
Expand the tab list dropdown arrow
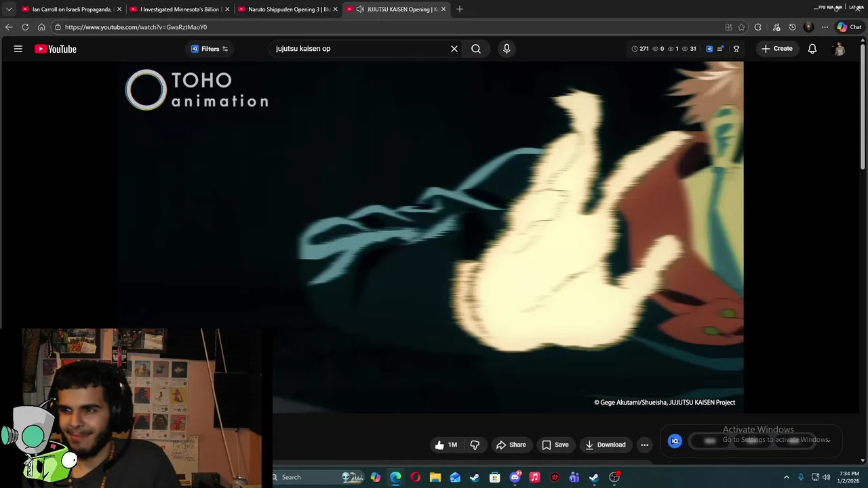tap(9, 9)
